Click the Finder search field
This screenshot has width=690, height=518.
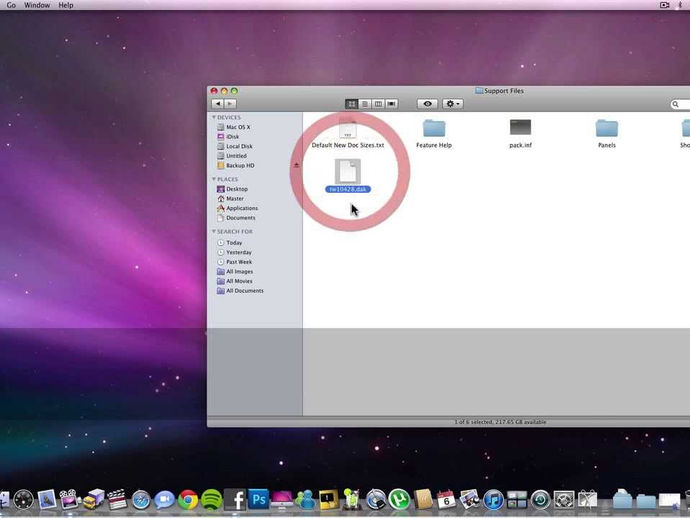tap(680, 104)
